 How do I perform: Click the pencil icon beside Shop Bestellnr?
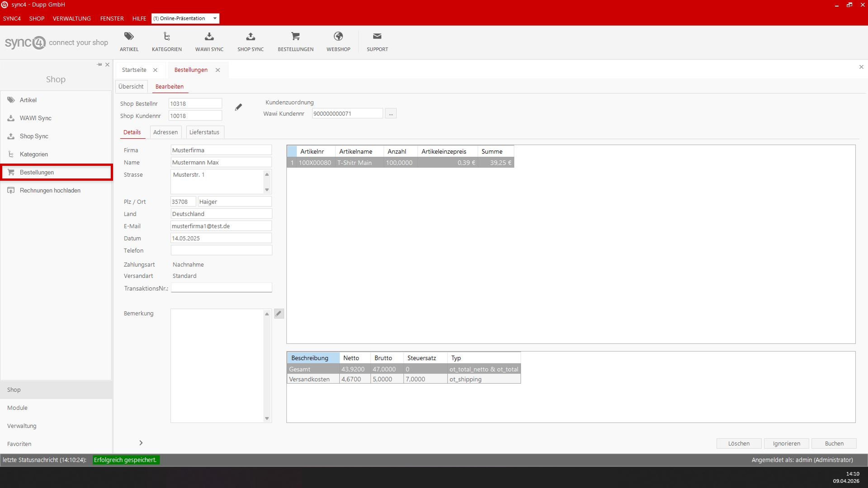[238, 107]
